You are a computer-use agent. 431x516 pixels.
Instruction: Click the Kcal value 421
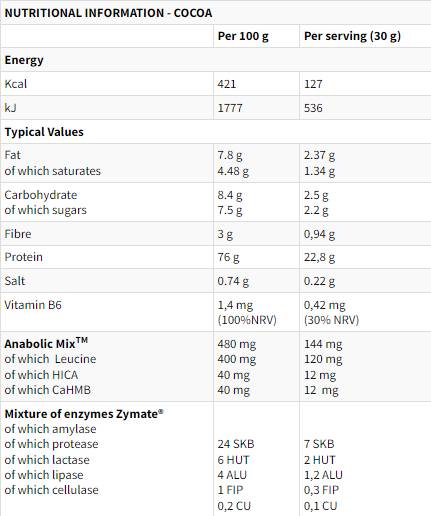[x=227, y=84]
